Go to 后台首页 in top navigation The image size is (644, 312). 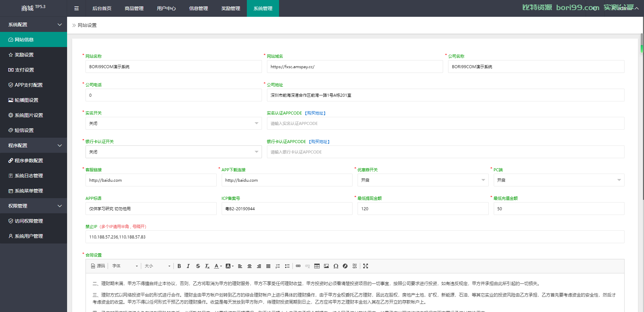point(102,8)
